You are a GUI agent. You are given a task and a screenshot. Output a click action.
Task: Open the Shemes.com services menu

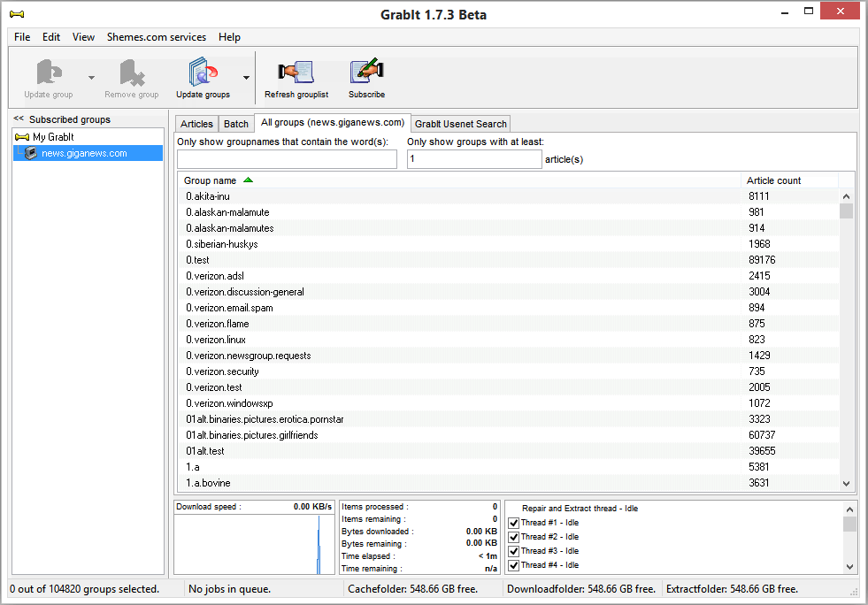157,37
